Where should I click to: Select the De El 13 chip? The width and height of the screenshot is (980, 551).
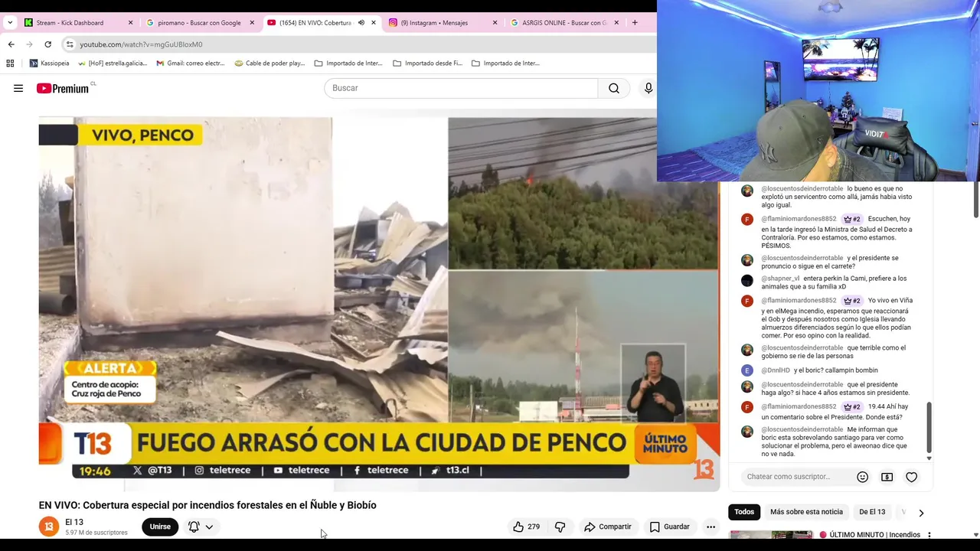(872, 512)
